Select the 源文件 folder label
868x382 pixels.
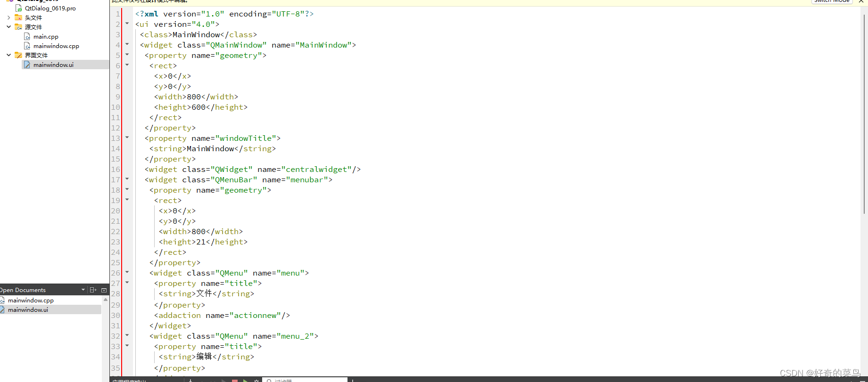pos(33,27)
